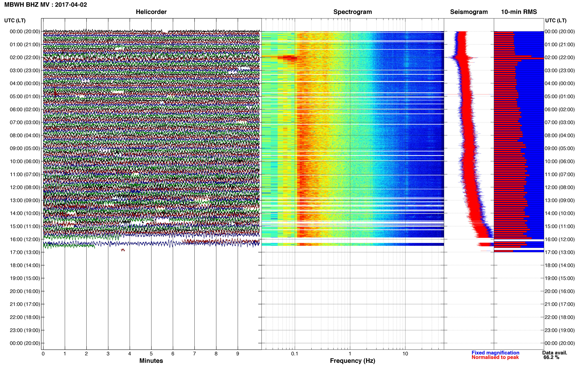
Task: Click the 'Normalised to peak' legend text
Action: pyautogui.click(x=495, y=357)
